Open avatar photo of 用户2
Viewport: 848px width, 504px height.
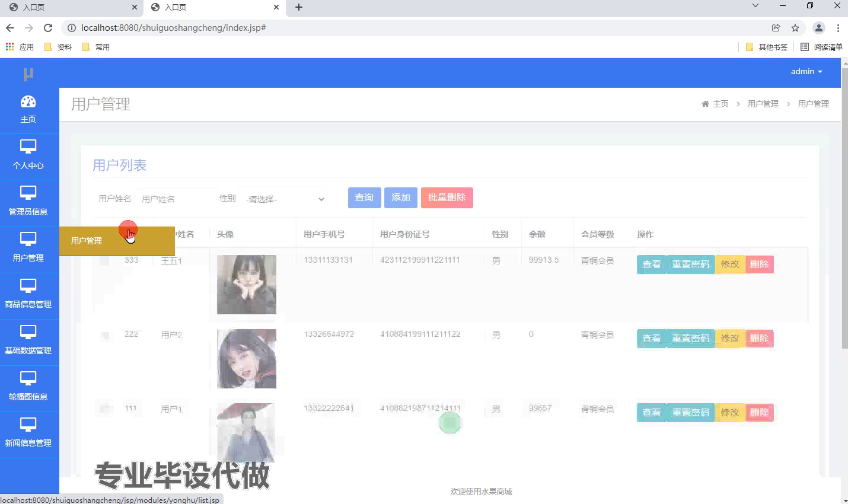(x=247, y=359)
